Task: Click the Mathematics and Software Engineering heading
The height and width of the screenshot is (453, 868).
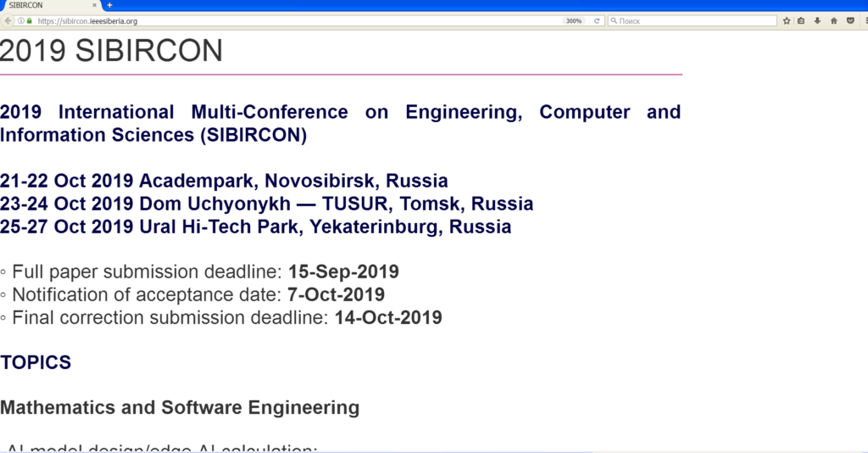Action: 180,407
